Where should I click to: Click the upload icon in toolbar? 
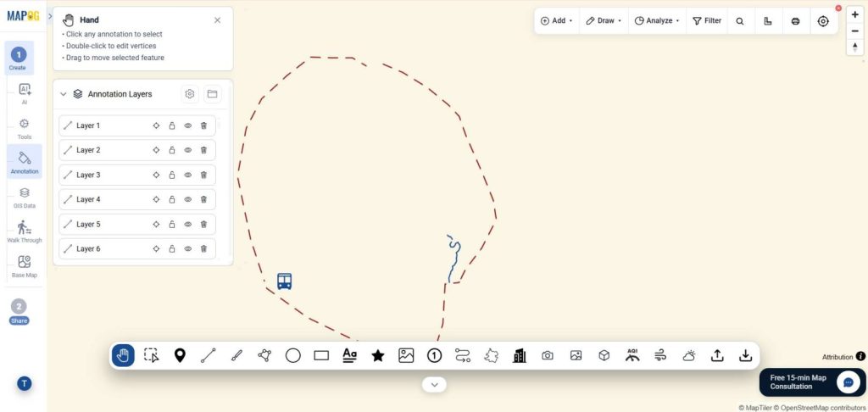point(717,355)
